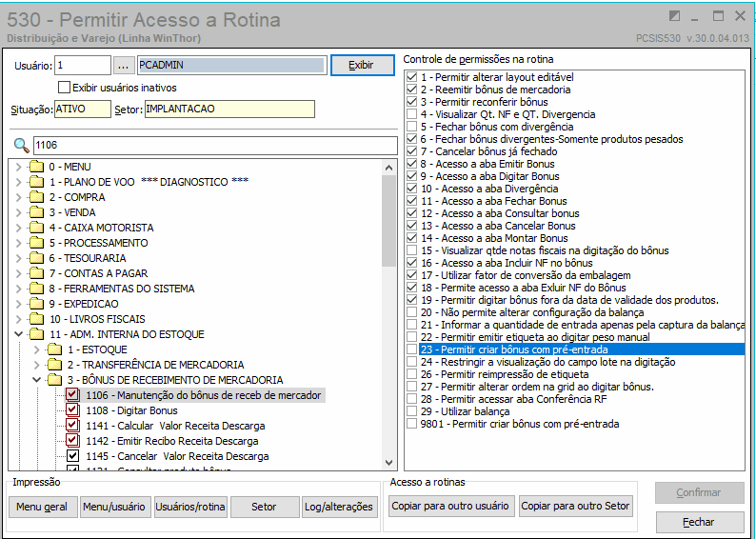Collapse the 11 - ADM. INTERNA DO ESTOQUE node
Viewport: 756px width, 539px height.
coord(18,334)
